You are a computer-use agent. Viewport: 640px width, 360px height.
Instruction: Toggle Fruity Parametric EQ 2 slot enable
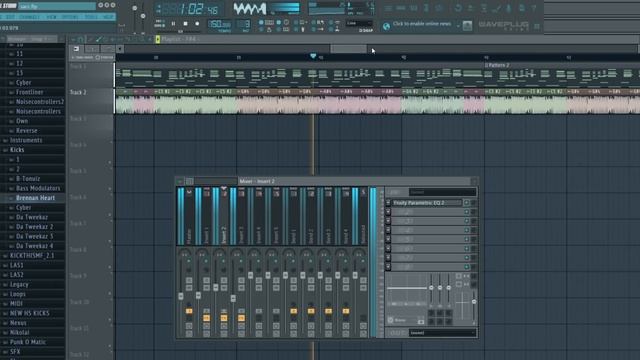pyautogui.click(x=467, y=202)
